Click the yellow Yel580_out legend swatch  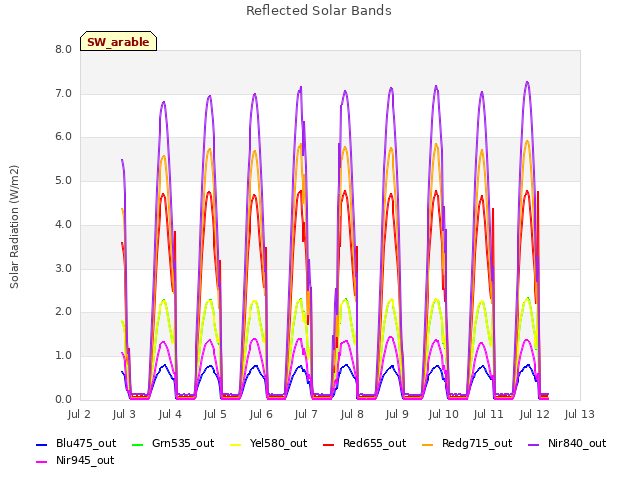coord(236,444)
